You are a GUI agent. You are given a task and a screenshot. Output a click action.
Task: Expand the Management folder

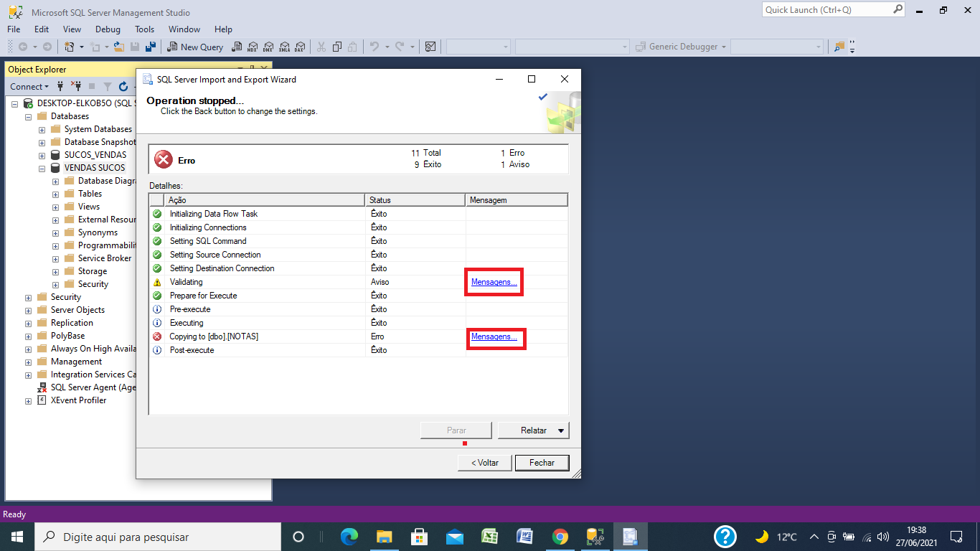(29, 362)
